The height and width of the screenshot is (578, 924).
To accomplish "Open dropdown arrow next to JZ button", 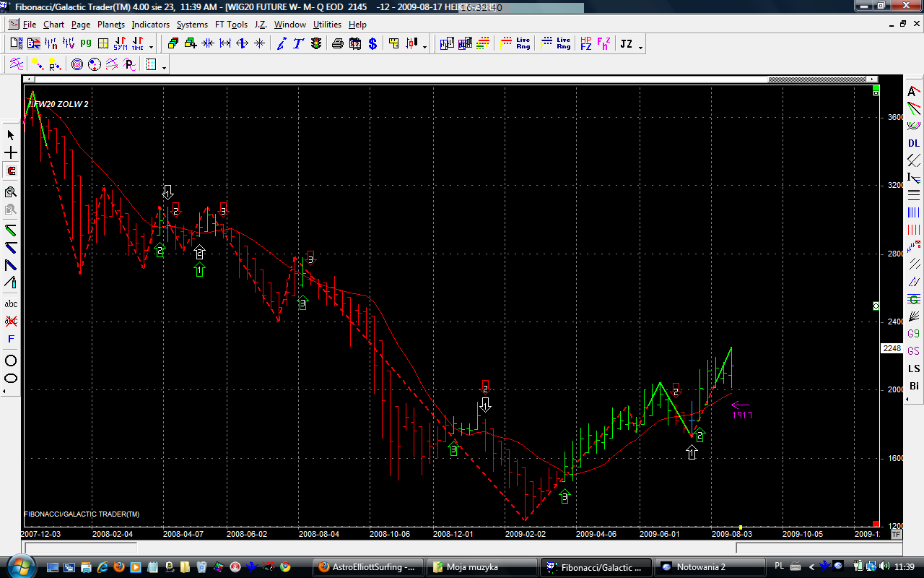I will [x=641, y=46].
